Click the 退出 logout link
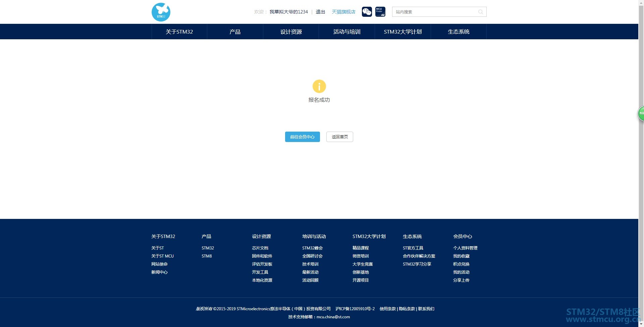This screenshot has width=644, height=327. [320, 12]
